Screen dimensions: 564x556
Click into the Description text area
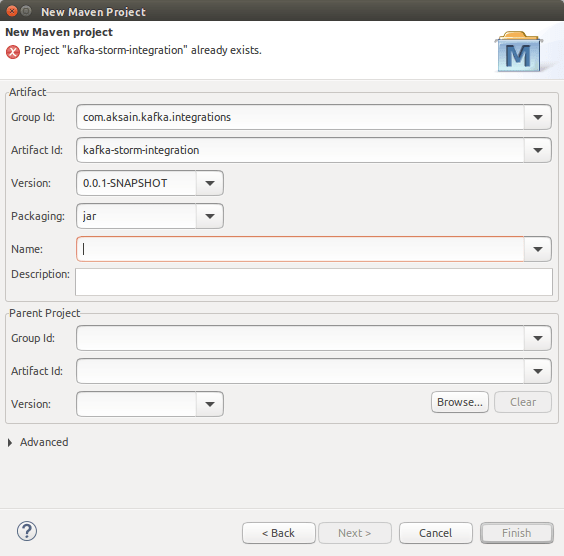tap(314, 282)
